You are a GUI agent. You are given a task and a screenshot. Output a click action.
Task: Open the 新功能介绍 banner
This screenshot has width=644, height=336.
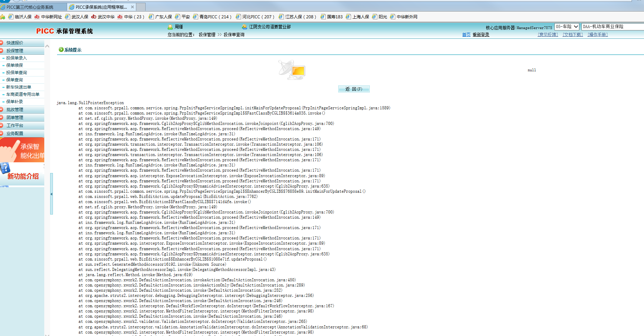(x=22, y=175)
